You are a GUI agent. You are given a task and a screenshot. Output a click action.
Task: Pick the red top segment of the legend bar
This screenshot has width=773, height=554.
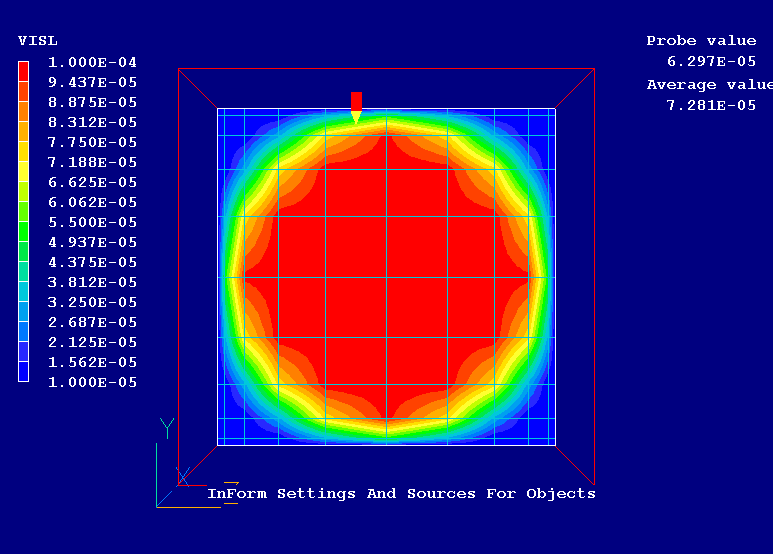(23, 70)
